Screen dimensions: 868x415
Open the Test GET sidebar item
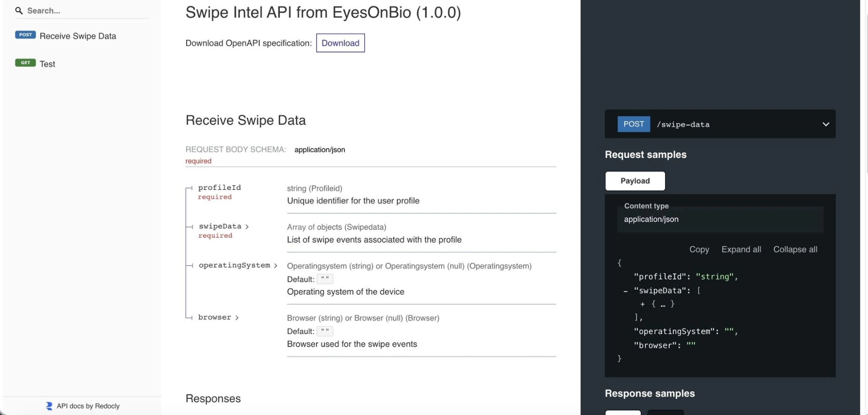[x=47, y=64]
